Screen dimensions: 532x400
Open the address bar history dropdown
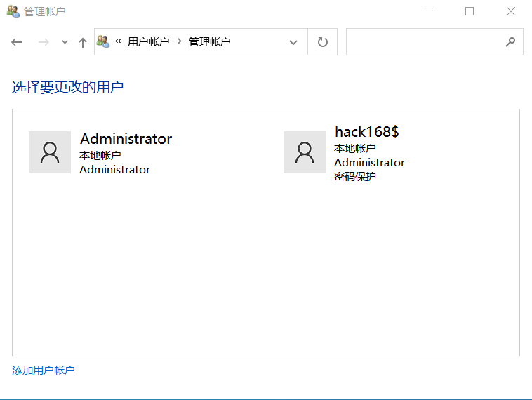[x=293, y=42]
